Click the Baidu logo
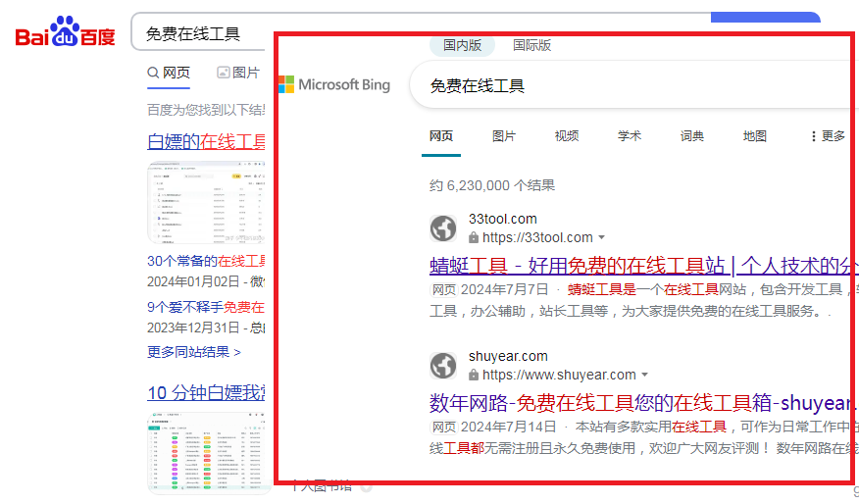Image resolution: width=859 pixels, height=504 pixels. (x=65, y=33)
